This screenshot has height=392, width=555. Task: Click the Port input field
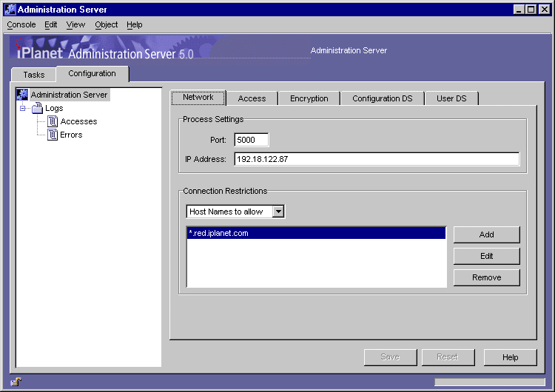(252, 140)
